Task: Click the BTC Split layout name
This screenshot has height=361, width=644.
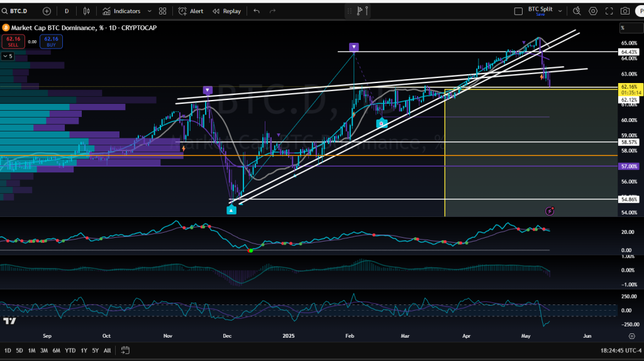Action: tap(540, 9)
